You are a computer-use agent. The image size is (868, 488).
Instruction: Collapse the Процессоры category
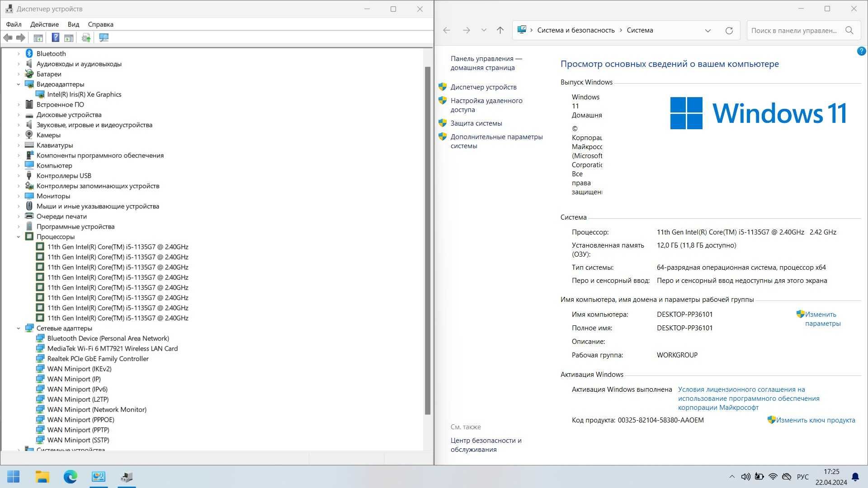[x=19, y=236]
